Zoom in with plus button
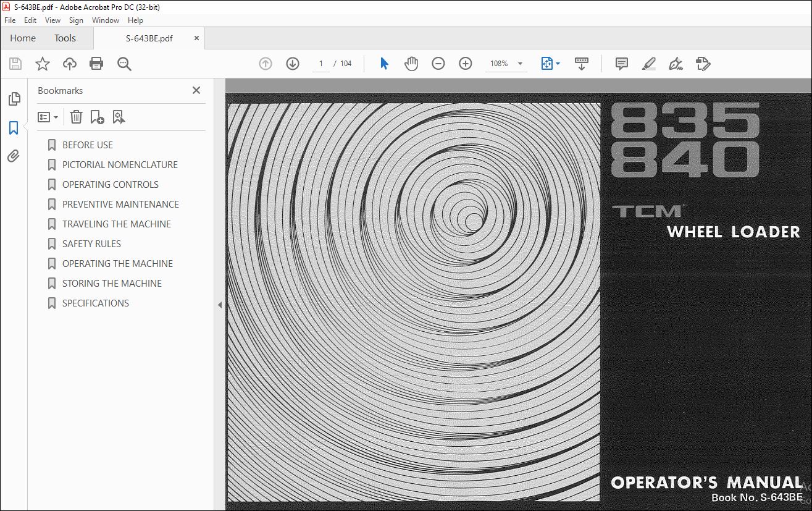This screenshot has width=812, height=511. click(x=466, y=64)
